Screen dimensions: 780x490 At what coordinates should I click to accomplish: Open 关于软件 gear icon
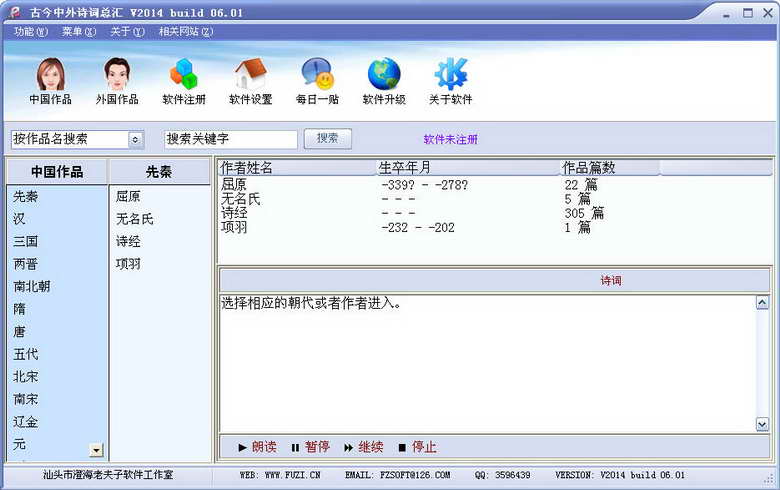tap(450, 81)
